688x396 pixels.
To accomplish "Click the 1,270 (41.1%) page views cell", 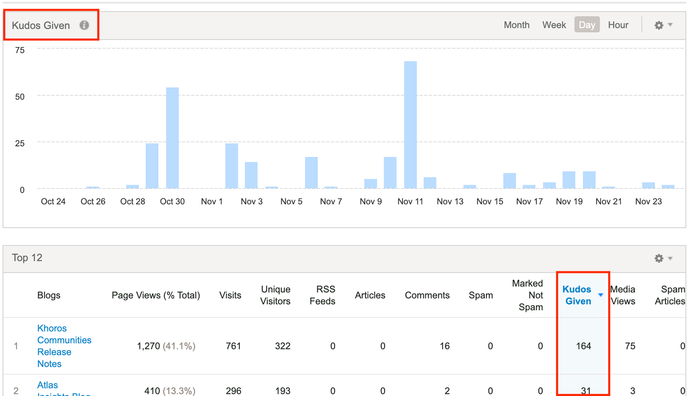I will [166, 346].
